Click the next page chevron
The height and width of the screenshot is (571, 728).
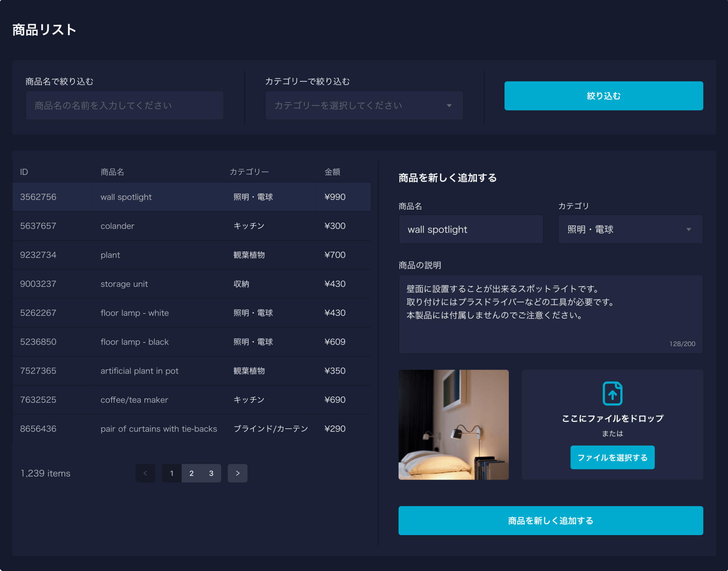click(237, 473)
